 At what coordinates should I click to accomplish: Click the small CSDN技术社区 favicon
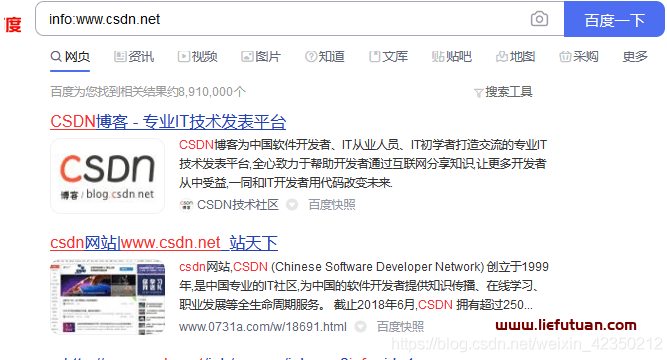tap(186, 205)
